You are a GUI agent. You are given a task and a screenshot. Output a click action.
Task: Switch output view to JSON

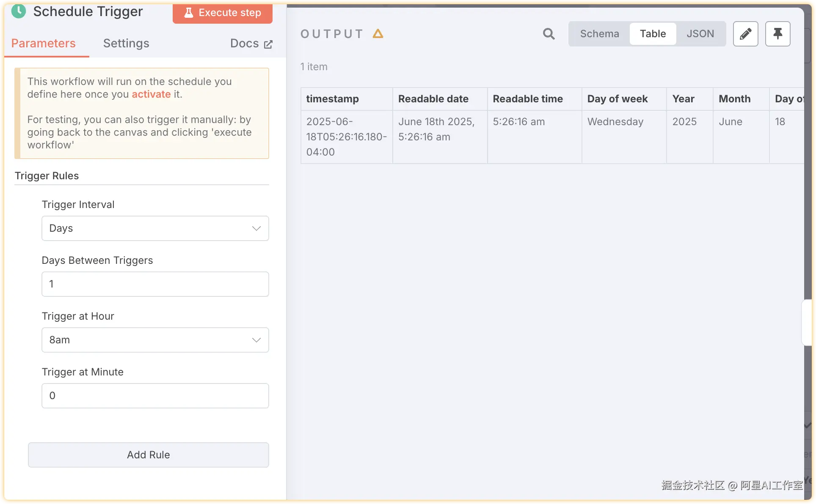[700, 34]
